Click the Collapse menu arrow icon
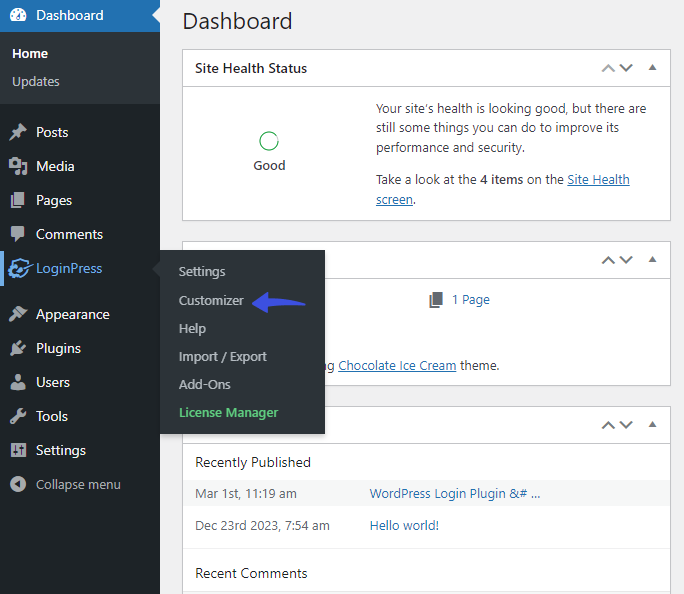684x594 pixels. (18, 484)
